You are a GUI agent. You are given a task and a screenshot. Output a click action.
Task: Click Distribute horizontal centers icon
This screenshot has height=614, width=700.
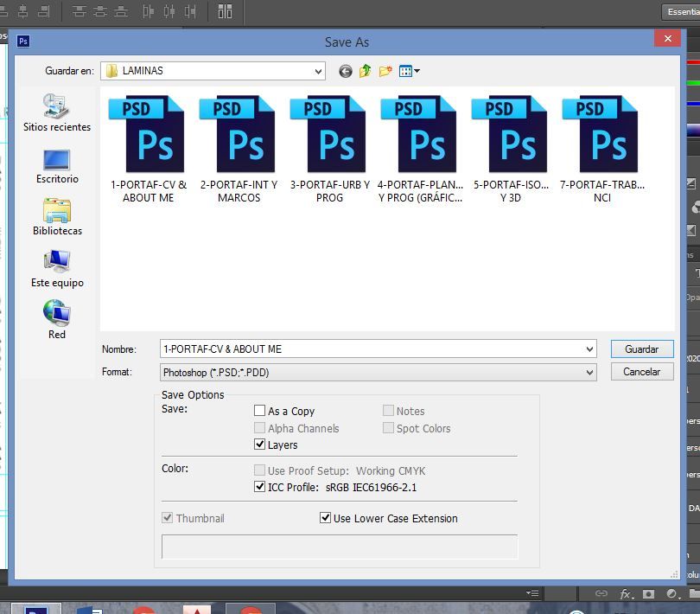[169, 11]
